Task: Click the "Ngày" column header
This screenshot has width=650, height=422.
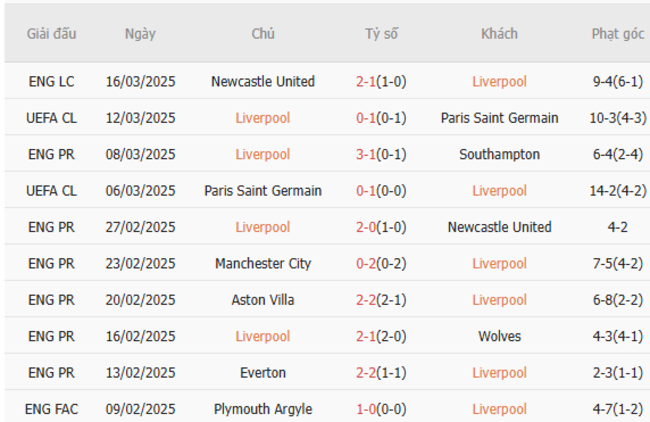Action: [x=140, y=34]
